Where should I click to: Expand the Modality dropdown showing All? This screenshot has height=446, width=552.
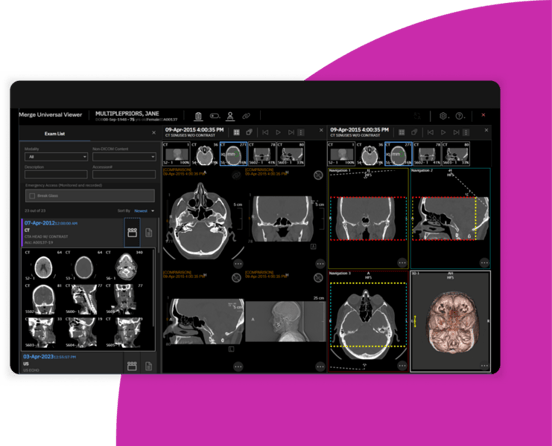click(56, 157)
